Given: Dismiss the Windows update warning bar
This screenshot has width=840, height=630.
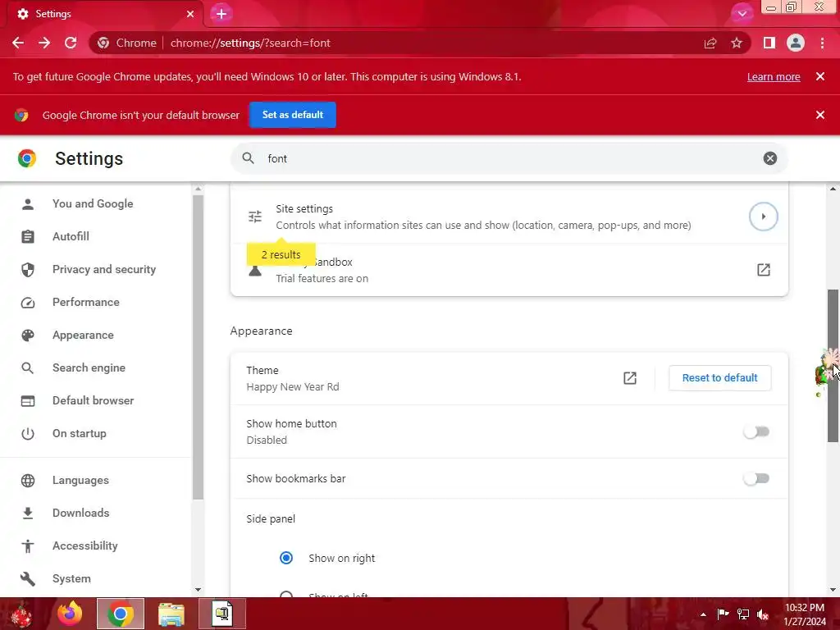Looking at the screenshot, I should (820, 76).
